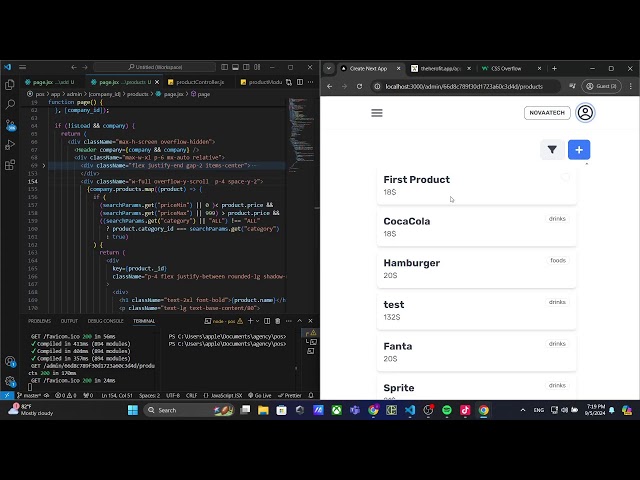Select the TERMINAL panel tab
The width and height of the screenshot is (640, 480).
[x=144, y=321]
